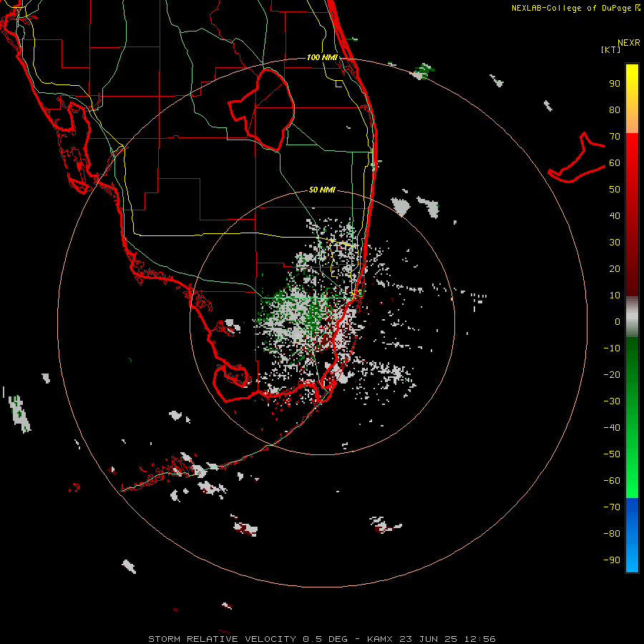Click the 50 NMI range ring label
The width and height of the screenshot is (644, 644).
322,190
